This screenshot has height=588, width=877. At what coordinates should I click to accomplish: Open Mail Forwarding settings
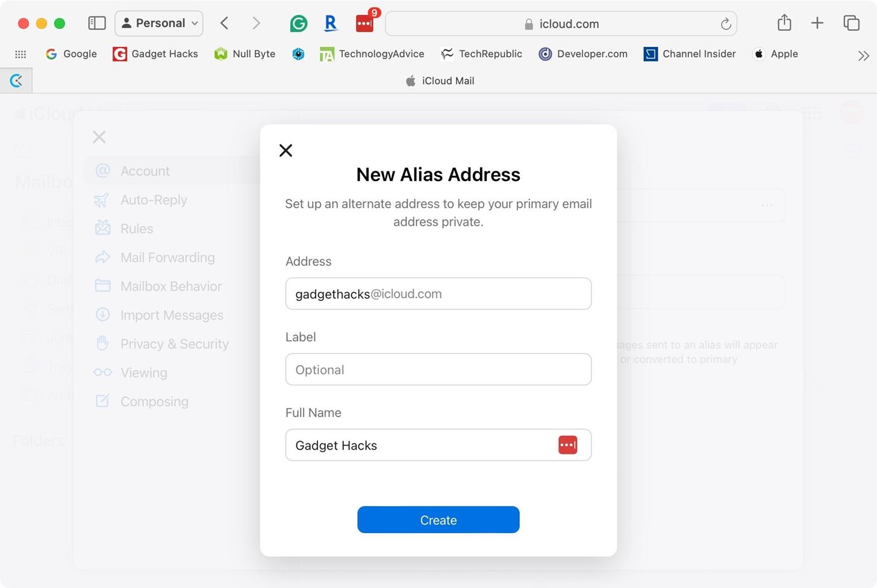pyautogui.click(x=167, y=257)
